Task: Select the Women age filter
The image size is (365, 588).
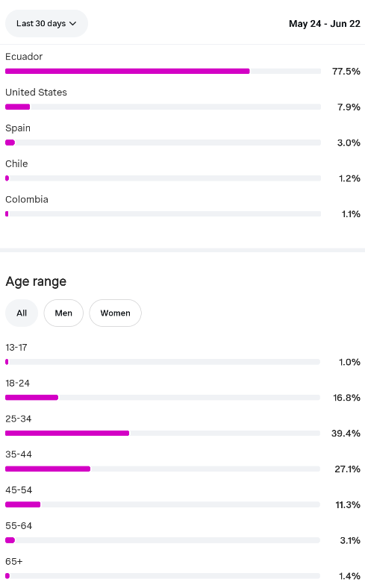Action: (x=115, y=313)
